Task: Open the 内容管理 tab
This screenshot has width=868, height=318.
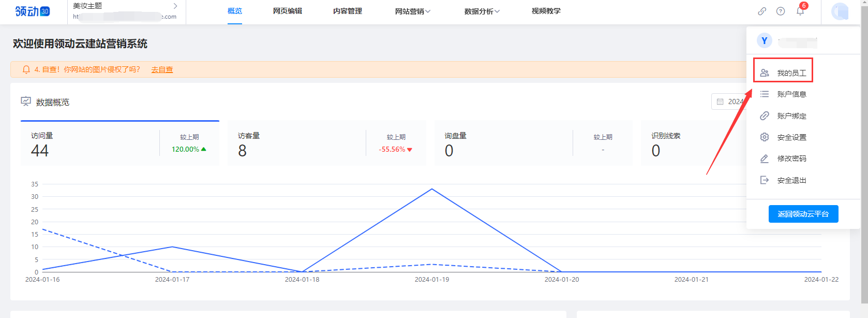Action: [x=348, y=11]
